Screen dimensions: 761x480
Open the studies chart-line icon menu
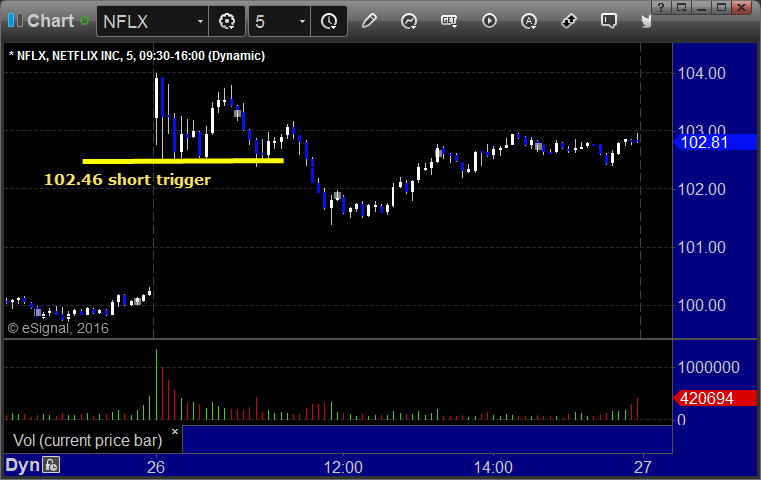[409, 21]
